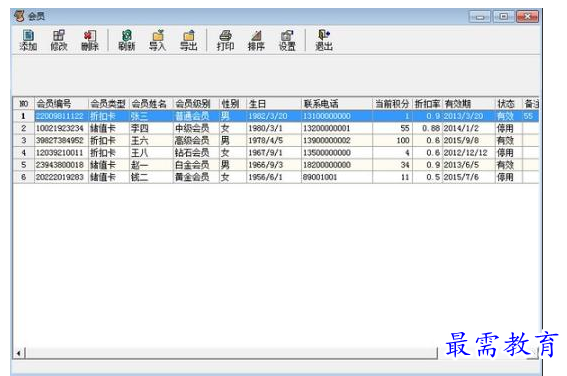This screenshot has width=567, height=376.
Task: Click row number 3 header cell
Action: point(24,140)
